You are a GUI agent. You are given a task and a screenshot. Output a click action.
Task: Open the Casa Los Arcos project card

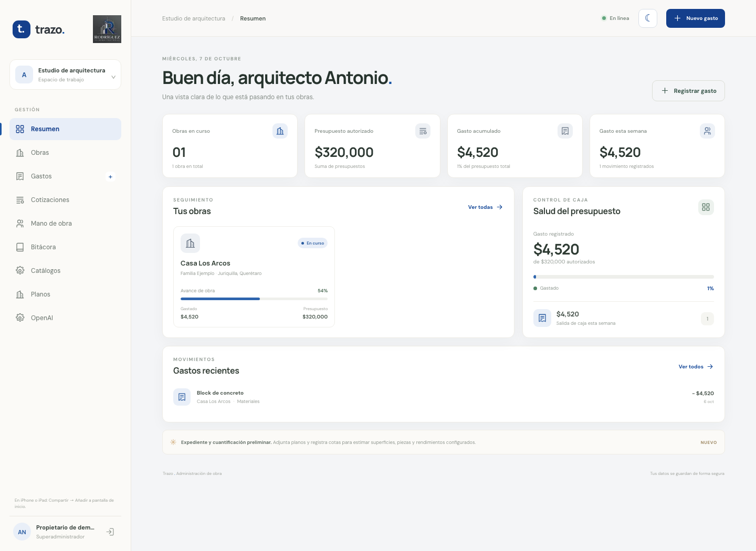tap(254, 277)
